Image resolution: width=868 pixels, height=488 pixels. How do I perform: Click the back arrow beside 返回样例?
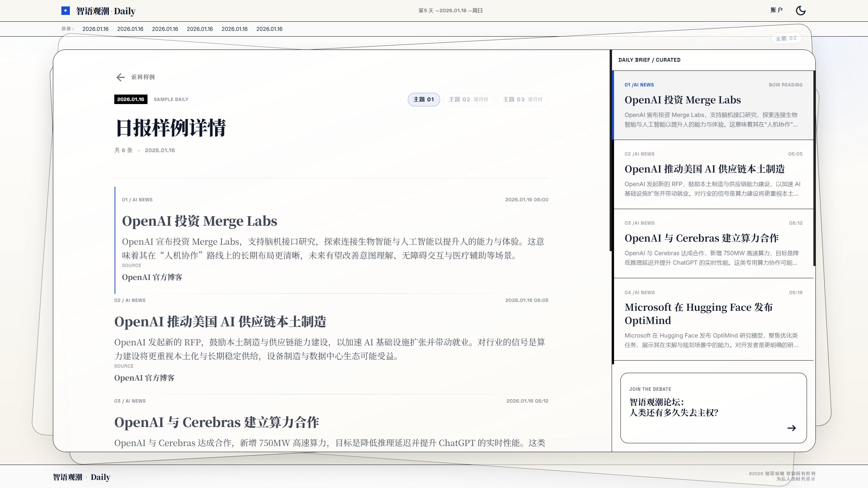coord(121,77)
